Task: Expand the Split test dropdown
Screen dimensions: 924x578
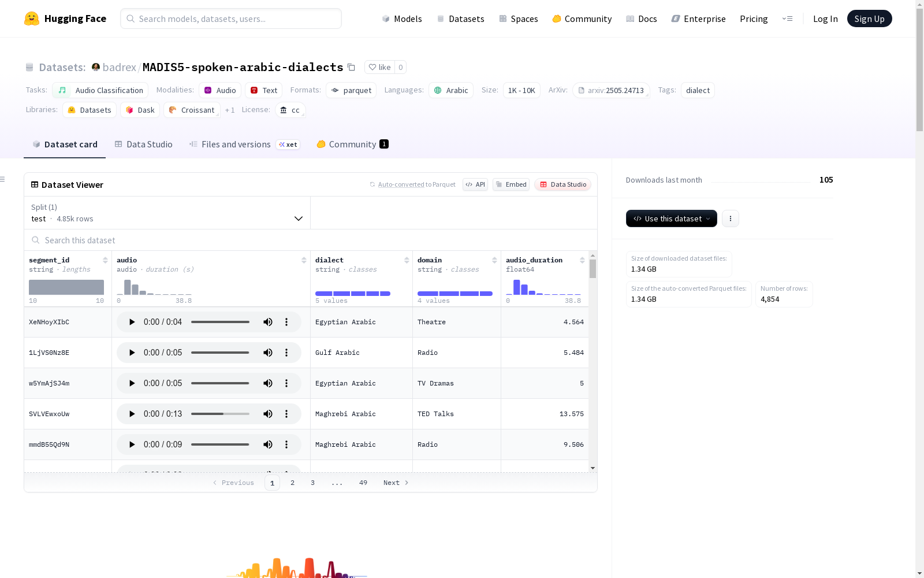Action: pos(167,213)
